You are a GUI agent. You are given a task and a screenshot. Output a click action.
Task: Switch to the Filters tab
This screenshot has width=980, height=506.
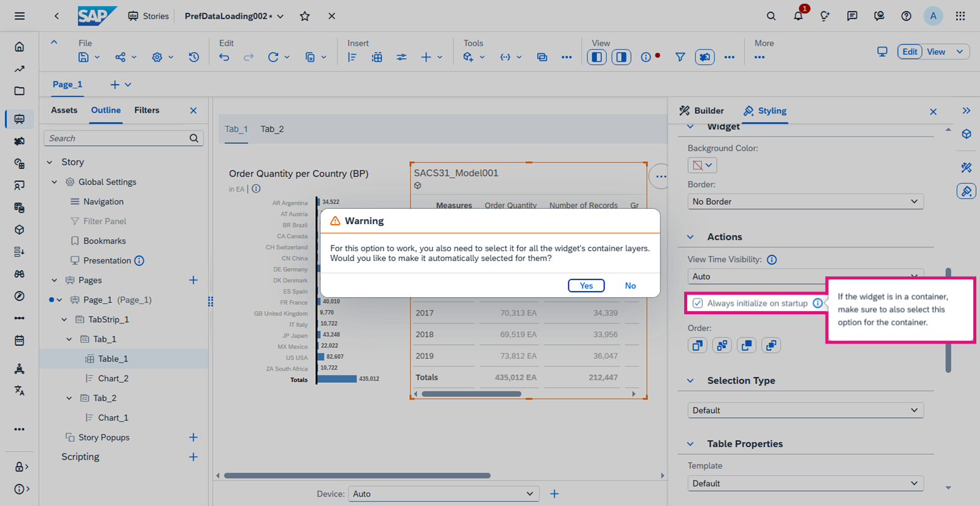(x=147, y=110)
